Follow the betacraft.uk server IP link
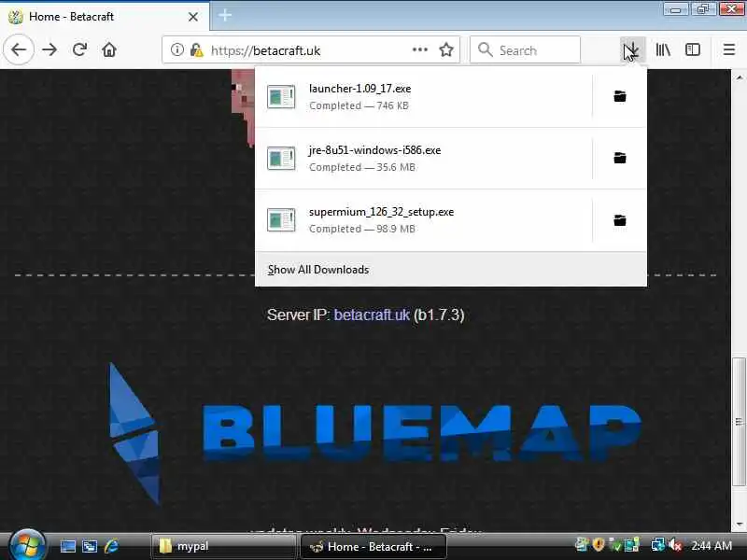747x560 pixels. (372, 315)
